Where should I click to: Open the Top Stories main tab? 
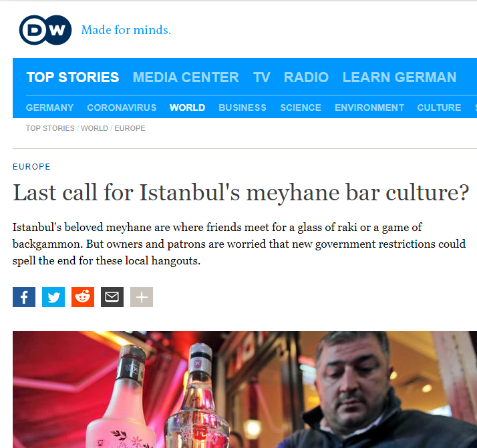[73, 77]
